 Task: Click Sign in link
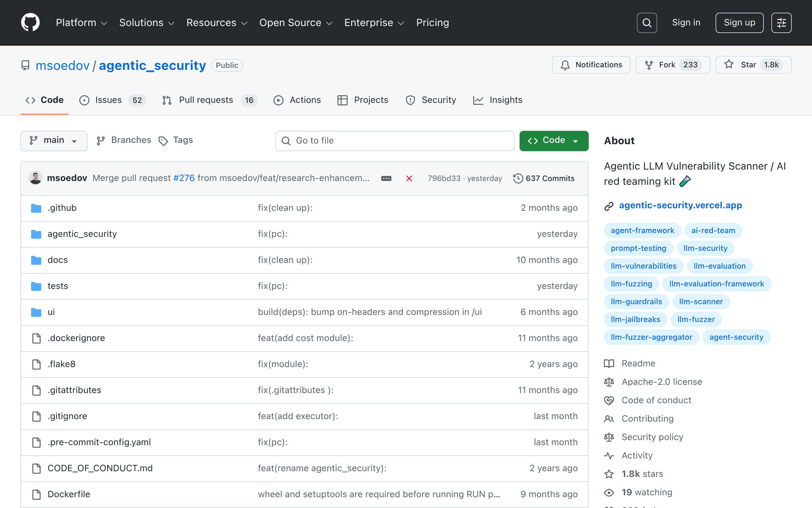coord(686,23)
